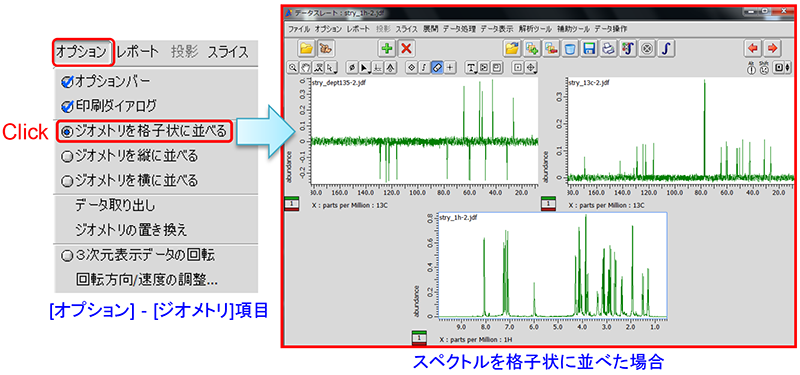Click the green plus add icon
This screenshot has height=375, width=800.
coord(387,48)
